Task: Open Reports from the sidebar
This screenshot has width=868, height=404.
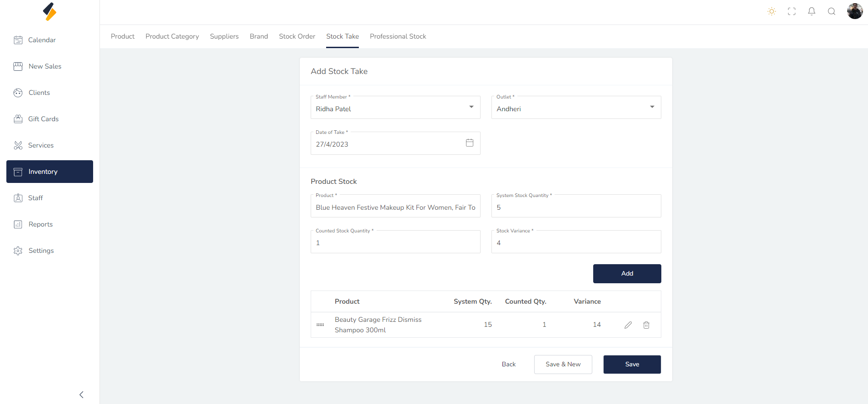Action: coord(40,224)
